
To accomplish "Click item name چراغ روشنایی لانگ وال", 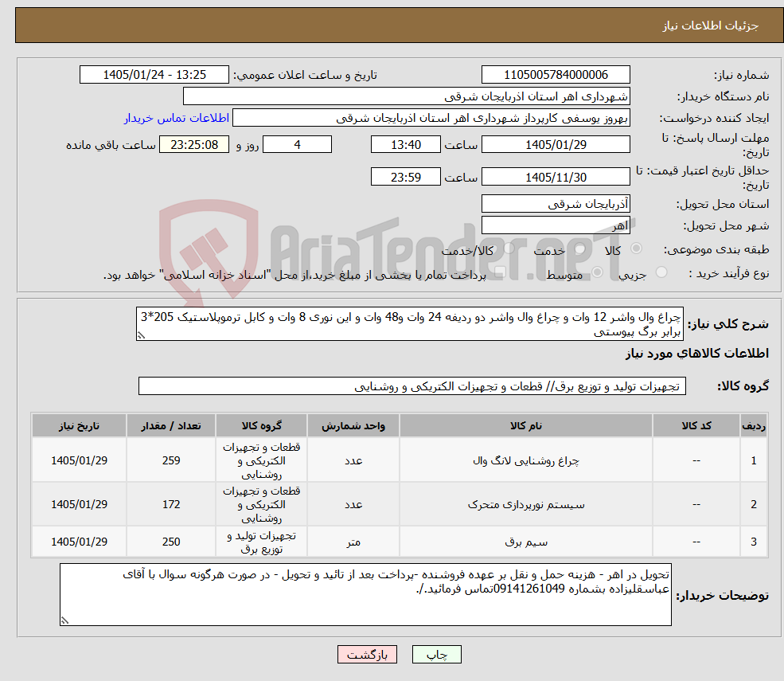I will [526, 460].
